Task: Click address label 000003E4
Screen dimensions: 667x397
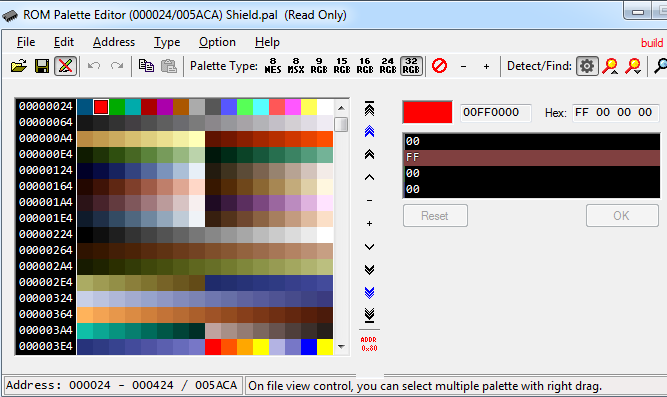Action: click(x=46, y=346)
